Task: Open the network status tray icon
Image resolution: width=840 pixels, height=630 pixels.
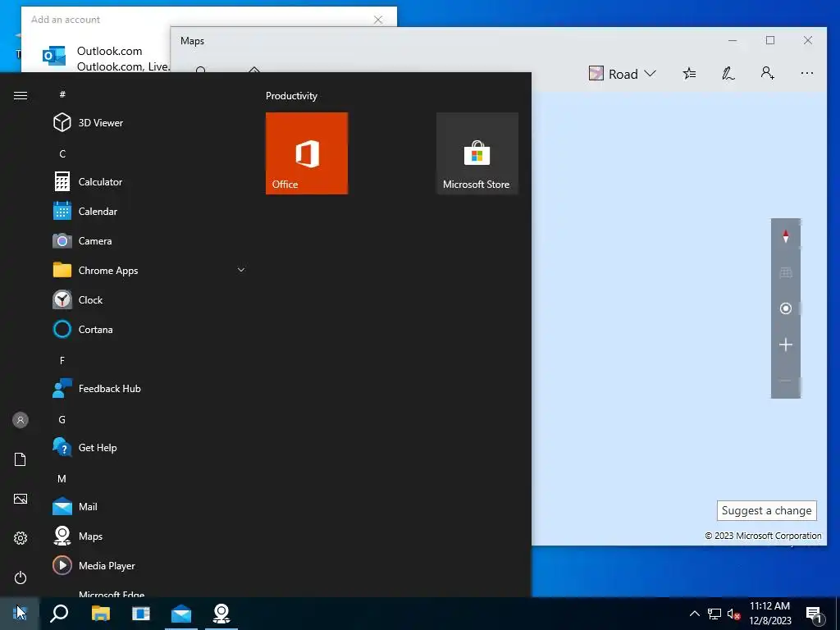Action: 714,614
